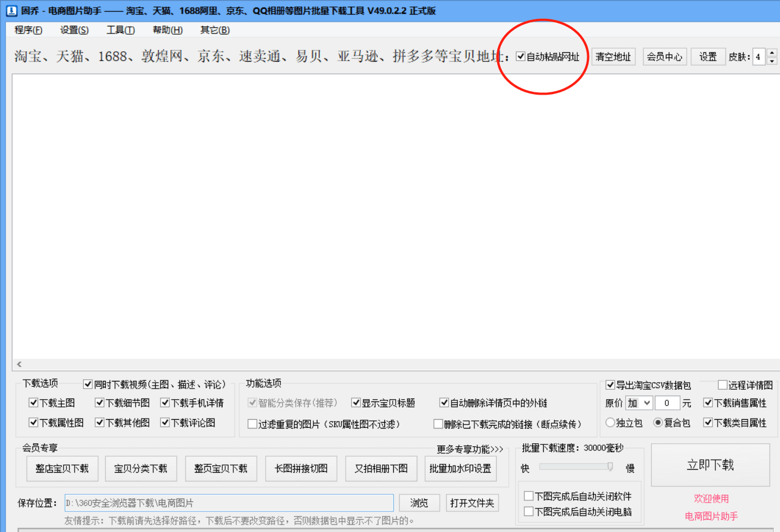Open the 原价 加 dropdown
780x532 pixels.
639,403
